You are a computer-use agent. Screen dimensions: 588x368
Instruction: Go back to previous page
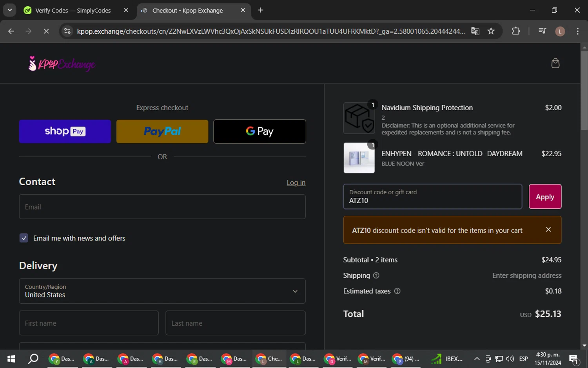tap(11, 31)
